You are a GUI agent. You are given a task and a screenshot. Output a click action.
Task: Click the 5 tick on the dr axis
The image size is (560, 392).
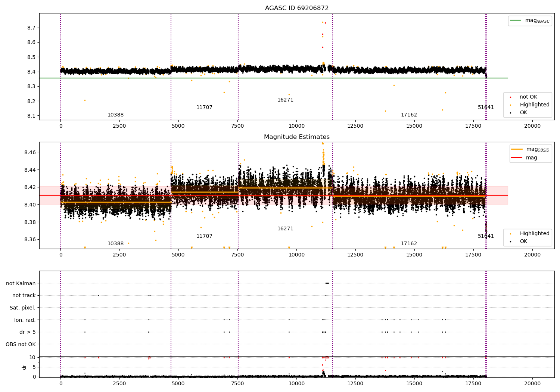(x=34, y=367)
